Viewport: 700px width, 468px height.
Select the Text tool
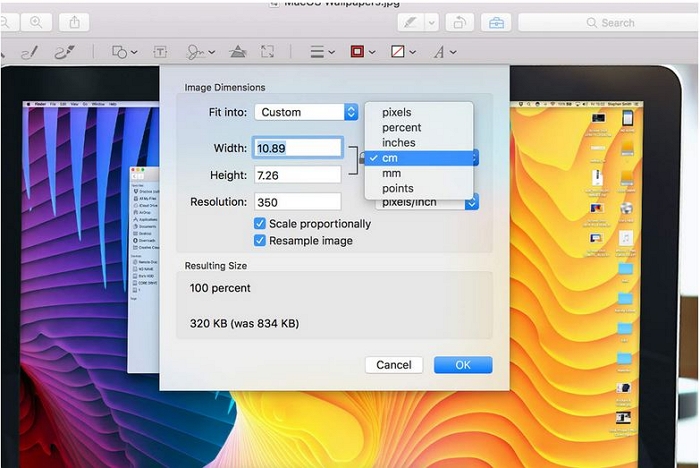pos(159,52)
